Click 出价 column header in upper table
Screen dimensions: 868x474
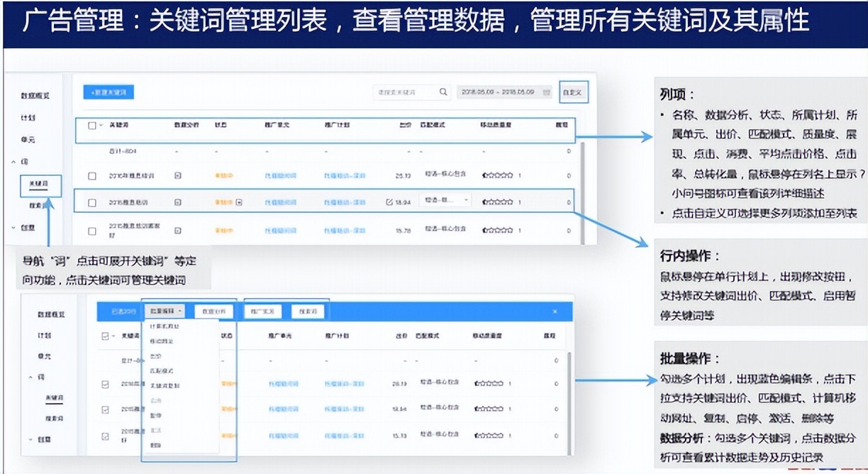[405, 125]
